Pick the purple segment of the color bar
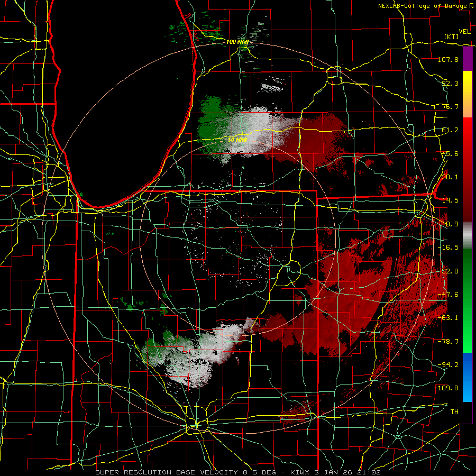 pyautogui.click(x=467, y=59)
